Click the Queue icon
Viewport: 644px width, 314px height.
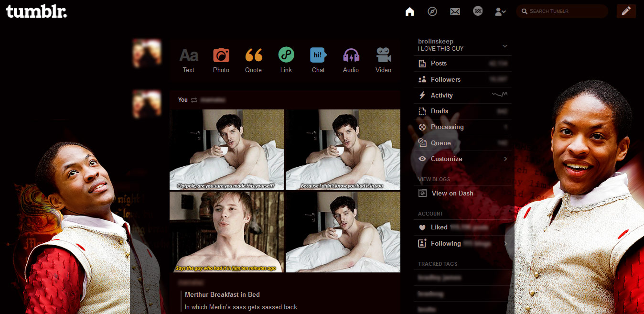(422, 143)
